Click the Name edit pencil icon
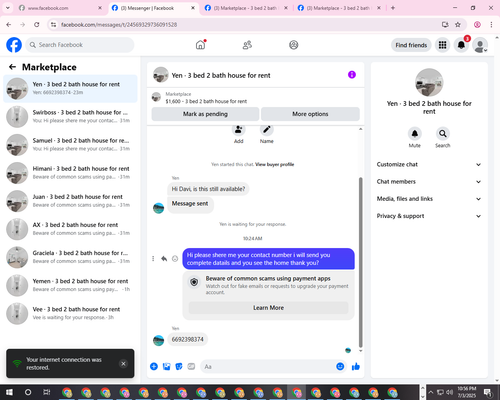 [x=267, y=130]
